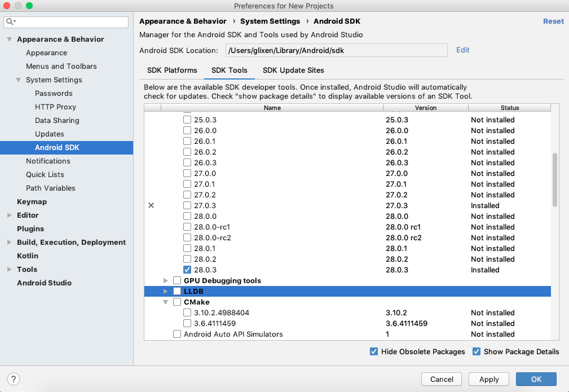Check the CMake group checkbox
Image resolution: width=569 pixels, height=392 pixels.
pos(177,302)
